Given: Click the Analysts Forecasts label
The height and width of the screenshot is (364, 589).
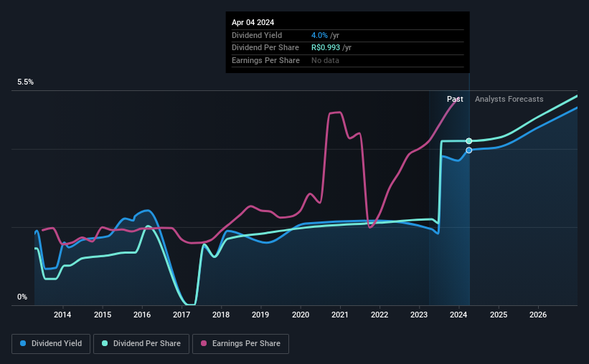Looking at the screenshot, I should (x=509, y=99).
